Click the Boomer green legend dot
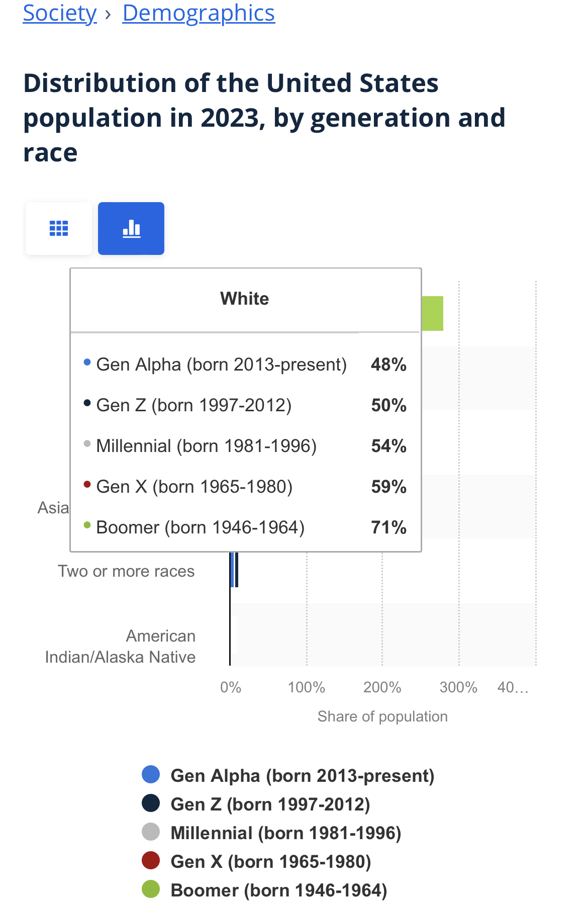The image size is (588, 904). click(x=151, y=889)
